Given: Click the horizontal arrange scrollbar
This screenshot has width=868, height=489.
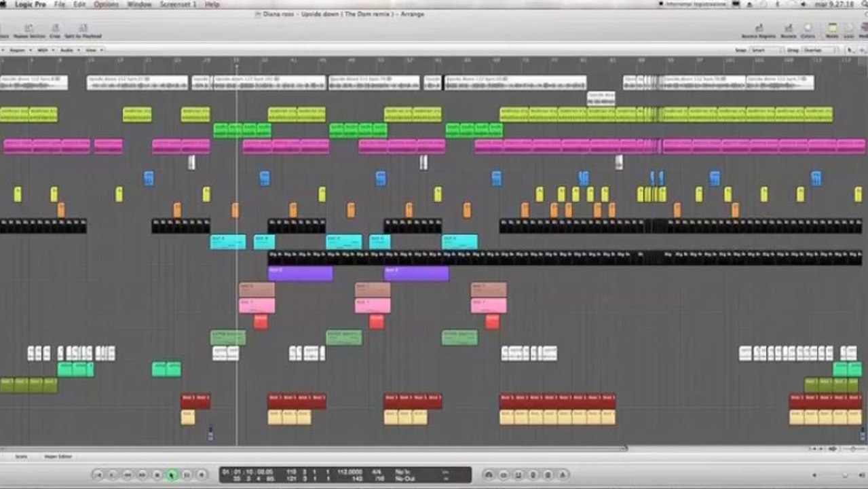Looking at the screenshot, I should 313,448.
